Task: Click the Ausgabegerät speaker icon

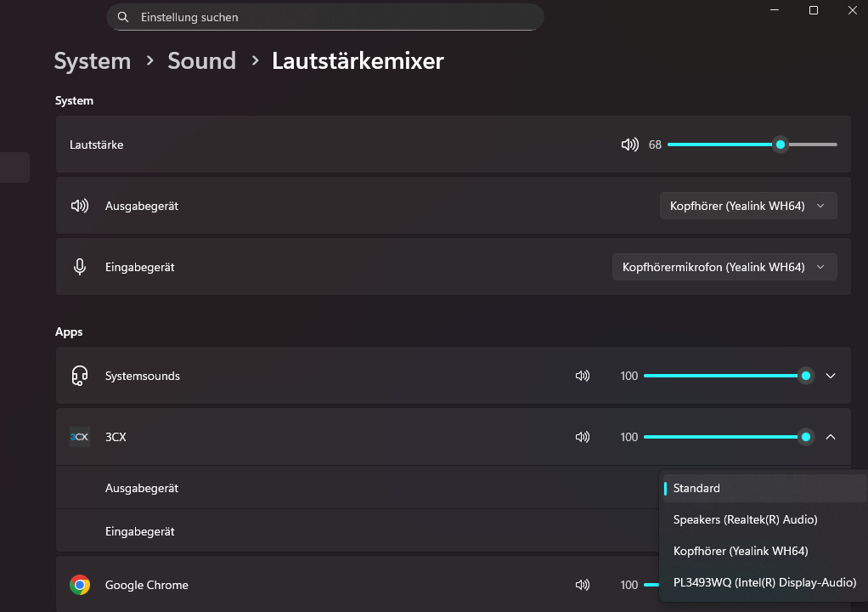Action: point(79,205)
